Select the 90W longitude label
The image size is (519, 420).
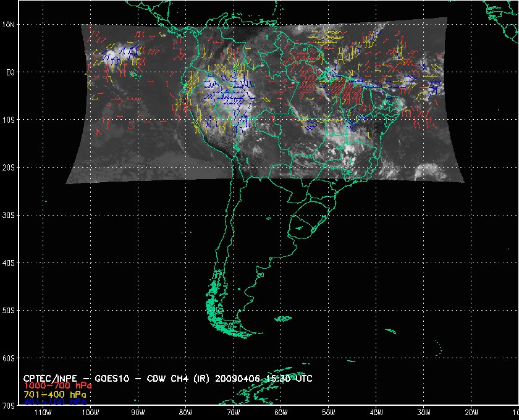click(x=138, y=413)
